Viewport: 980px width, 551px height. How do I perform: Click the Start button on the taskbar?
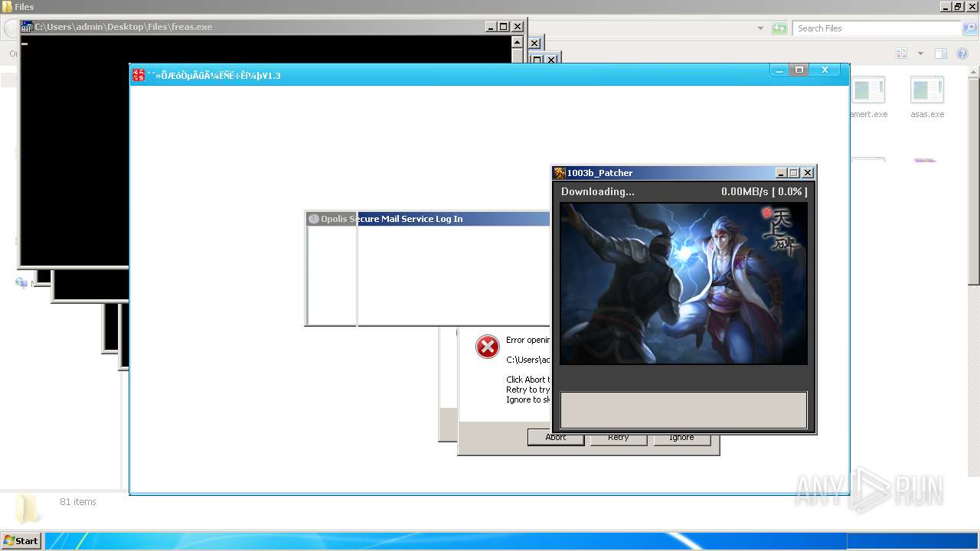click(x=21, y=541)
